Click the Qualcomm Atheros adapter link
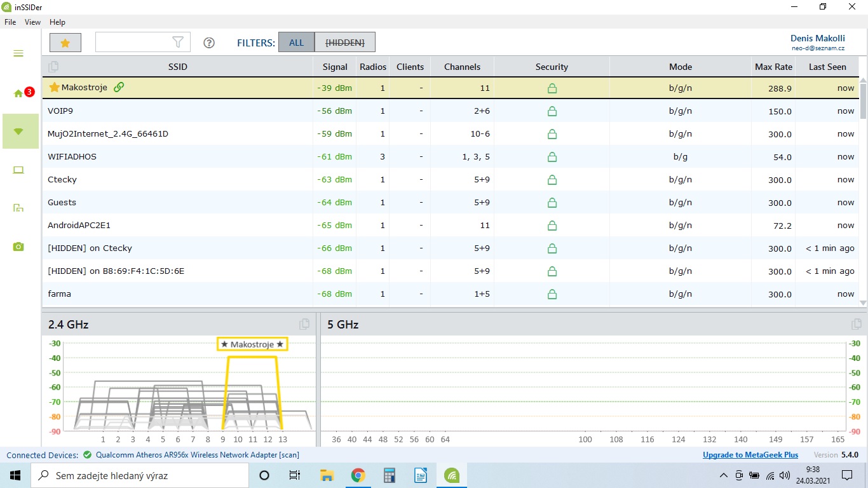 click(197, 455)
